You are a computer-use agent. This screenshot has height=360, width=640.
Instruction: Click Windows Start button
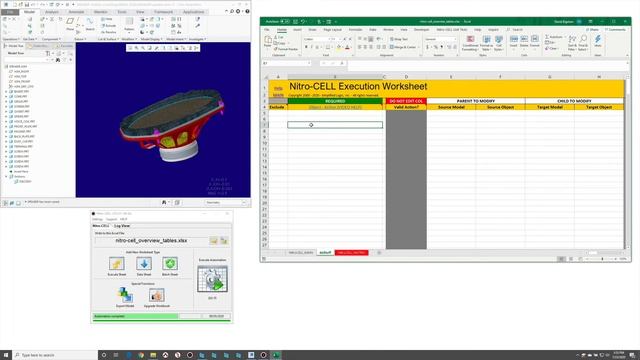[6, 355]
